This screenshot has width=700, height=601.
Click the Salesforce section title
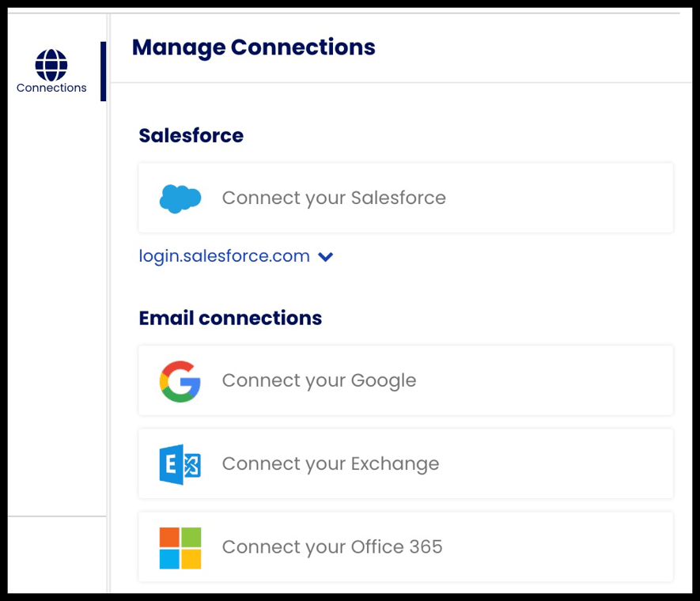point(191,135)
